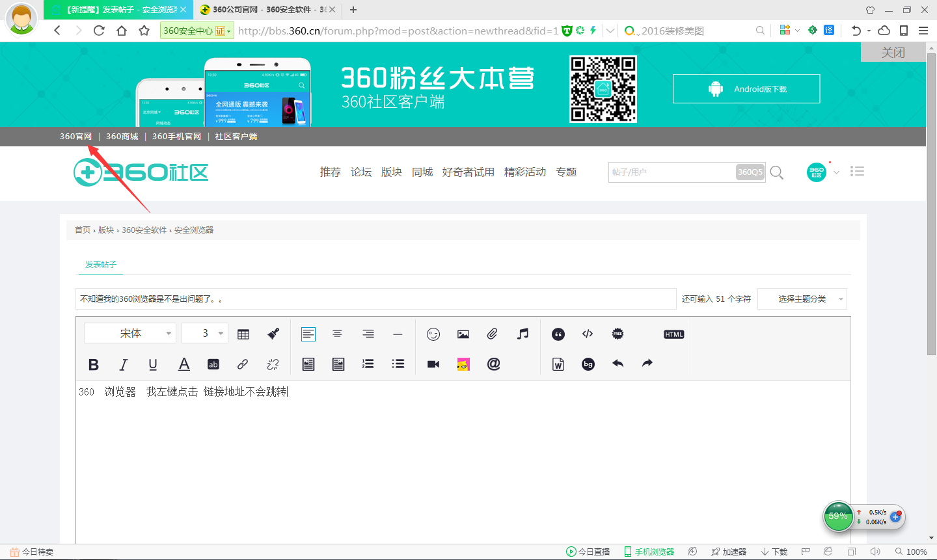Insert free content badge icon
Screen dimensions: 937x560
(x=618, y=334)
